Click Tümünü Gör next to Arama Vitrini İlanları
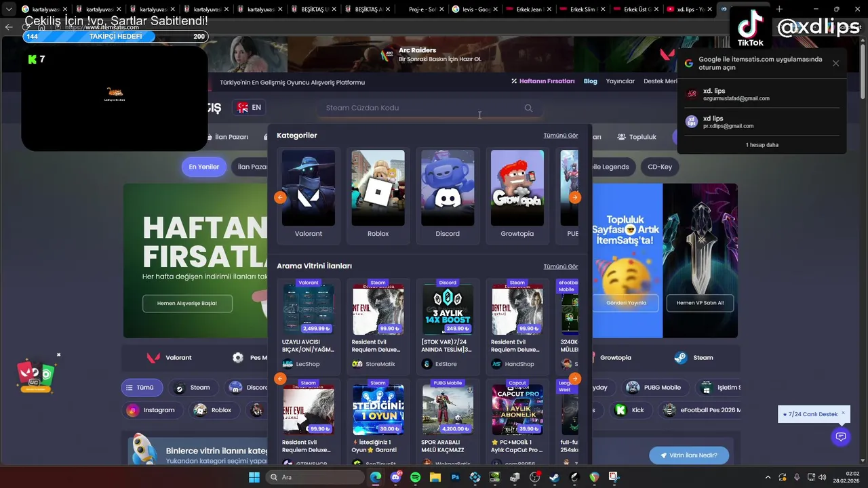Viewport: 868px width, 488px height. pyautogui.click(x=561, y=266)
